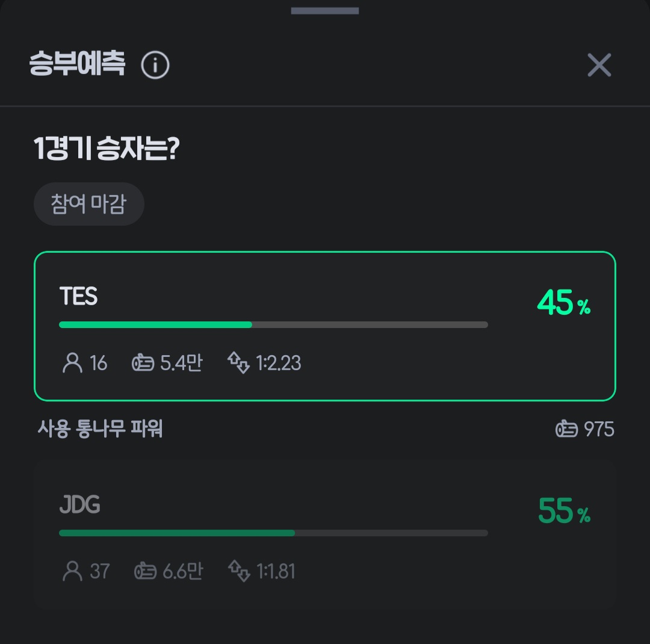Click the odds ratio icon in JDG card
Screen dimensions: 650x644
239,571
